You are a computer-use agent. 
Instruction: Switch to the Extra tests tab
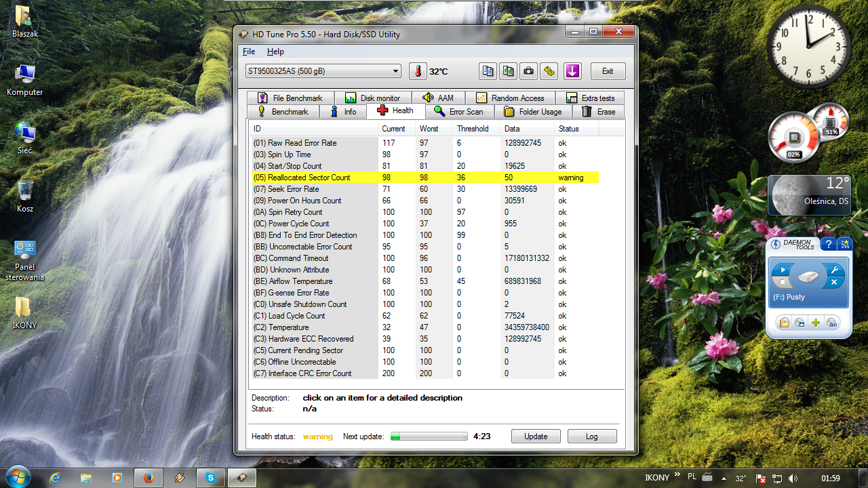[x=590, y=98]
